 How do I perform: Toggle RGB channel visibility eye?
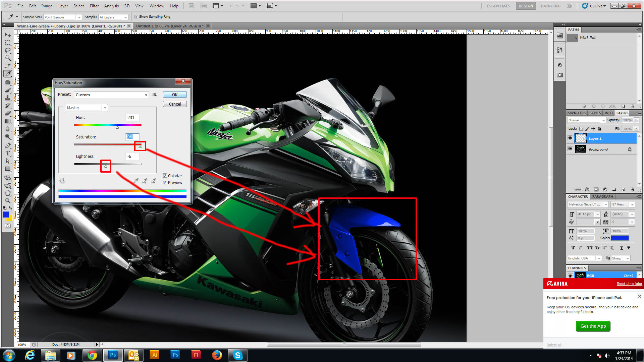(x=570, y=276)
